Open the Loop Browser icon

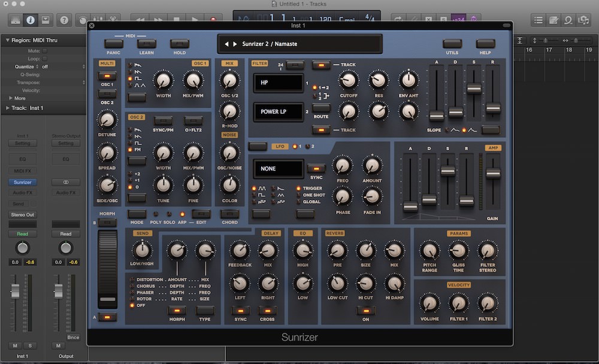[568, 20]
